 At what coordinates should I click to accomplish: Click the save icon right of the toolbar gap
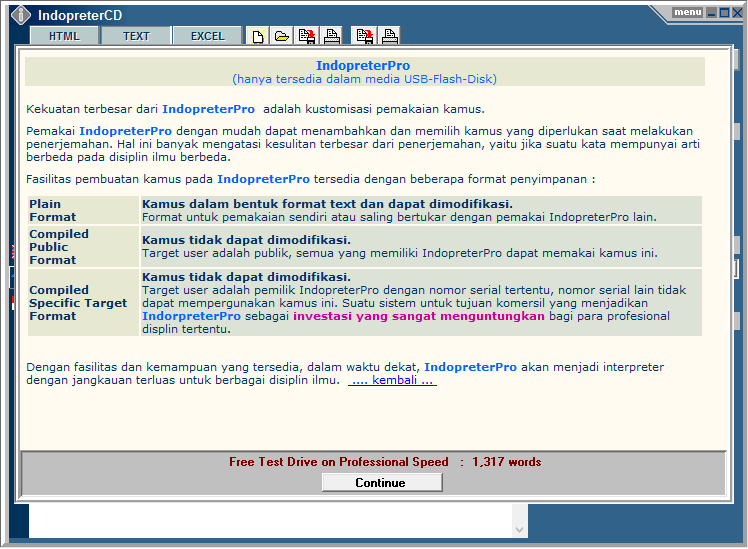point(365,36)
